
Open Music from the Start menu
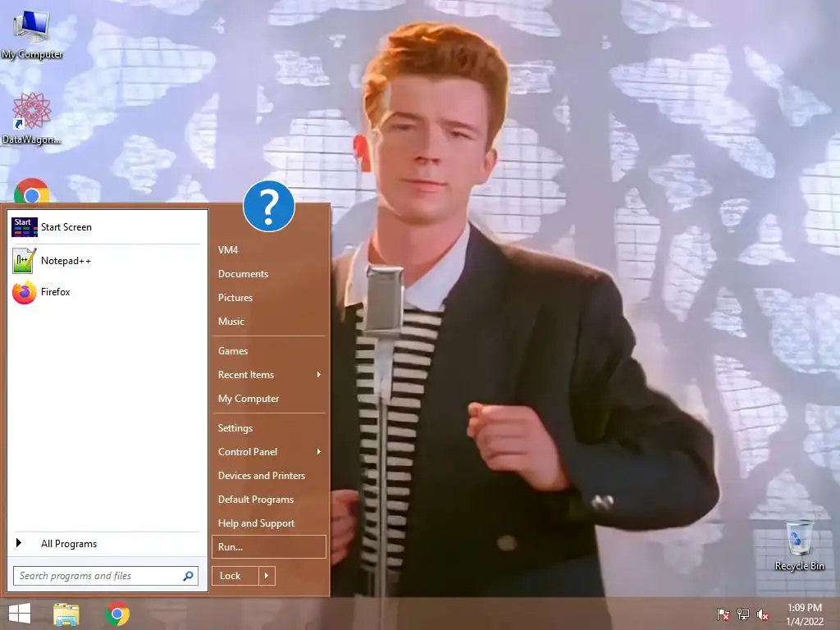pos(269,322)
